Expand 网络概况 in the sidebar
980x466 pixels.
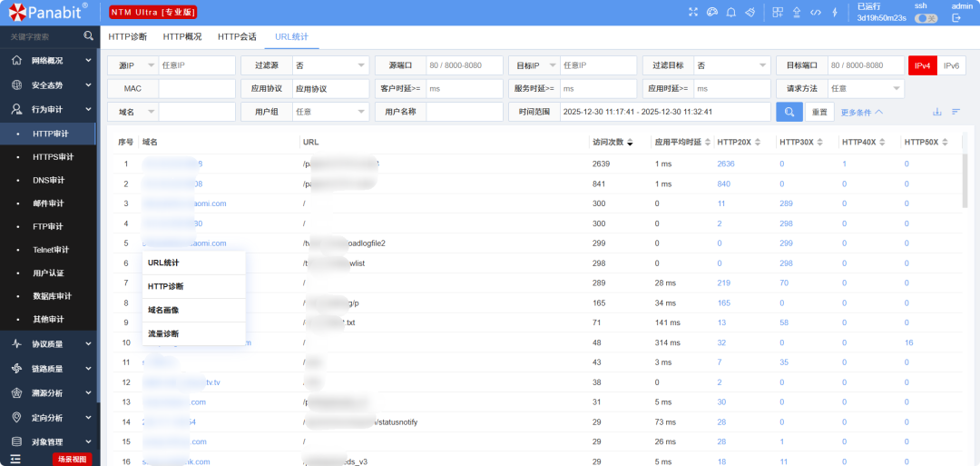click(49, 61)
